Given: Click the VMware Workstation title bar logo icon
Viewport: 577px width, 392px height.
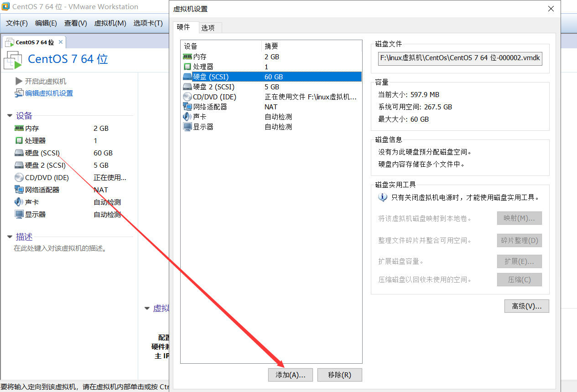Looking at the screenshot, I should tap(5, 7).
